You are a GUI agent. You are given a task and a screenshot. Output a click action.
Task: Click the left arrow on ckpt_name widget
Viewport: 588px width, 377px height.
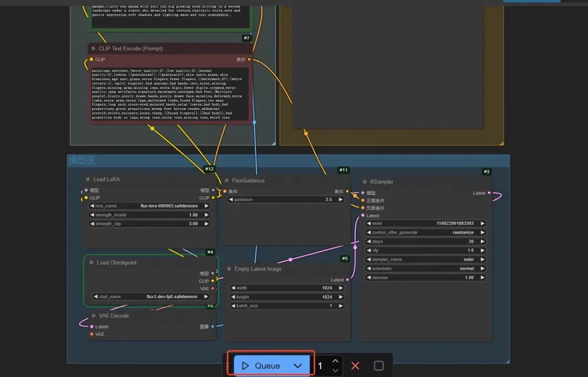click(x=95, y=296)
